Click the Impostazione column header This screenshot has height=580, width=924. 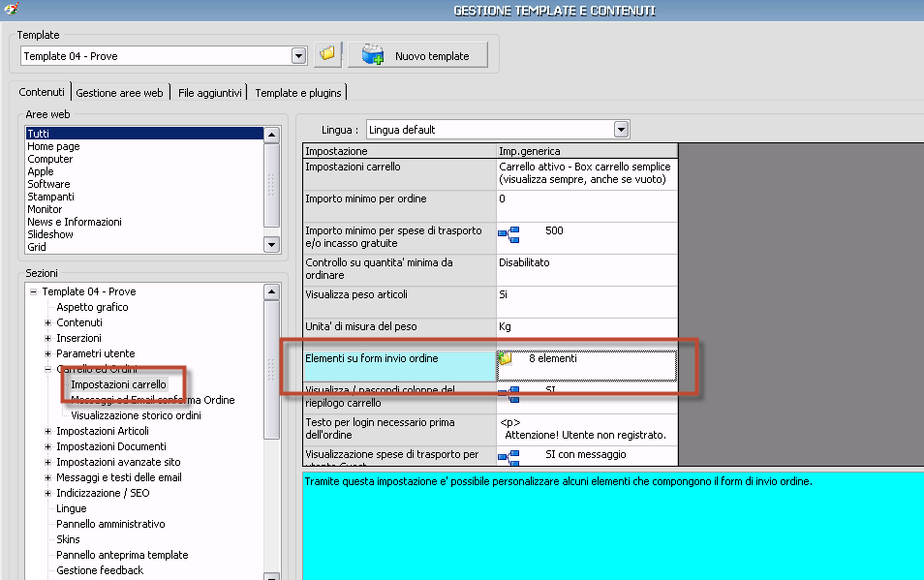pyautogui.click(x=400, y=151)
